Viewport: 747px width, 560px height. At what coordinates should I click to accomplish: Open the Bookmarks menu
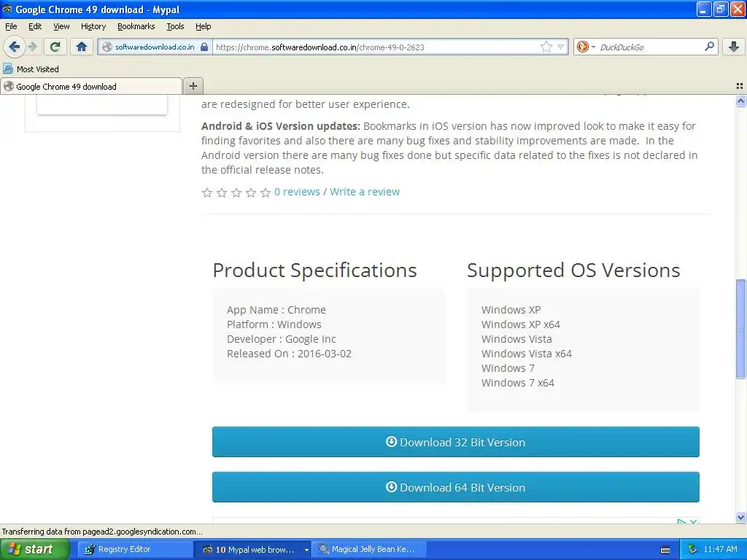click(136, 26)
